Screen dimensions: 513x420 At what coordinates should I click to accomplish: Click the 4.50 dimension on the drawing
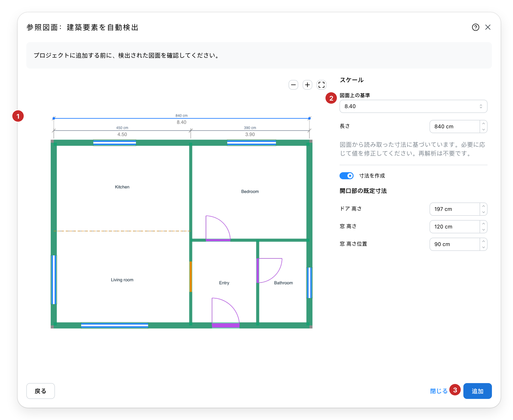[x=122, y=134]
